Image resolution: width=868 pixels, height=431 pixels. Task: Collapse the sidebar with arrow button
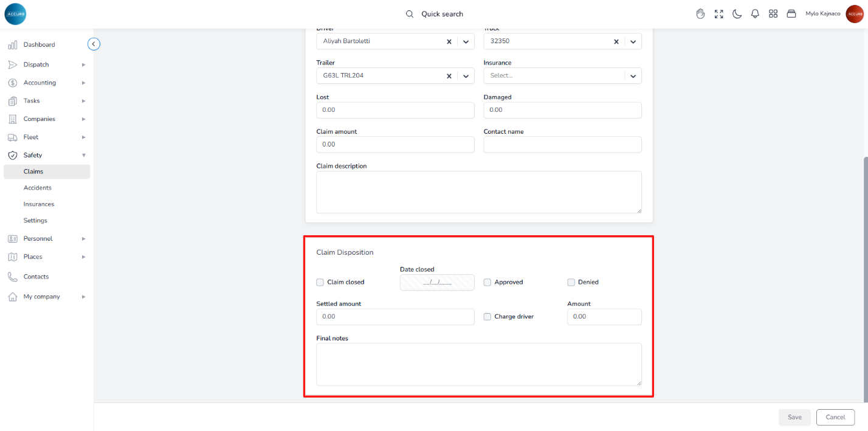(94, 44)
